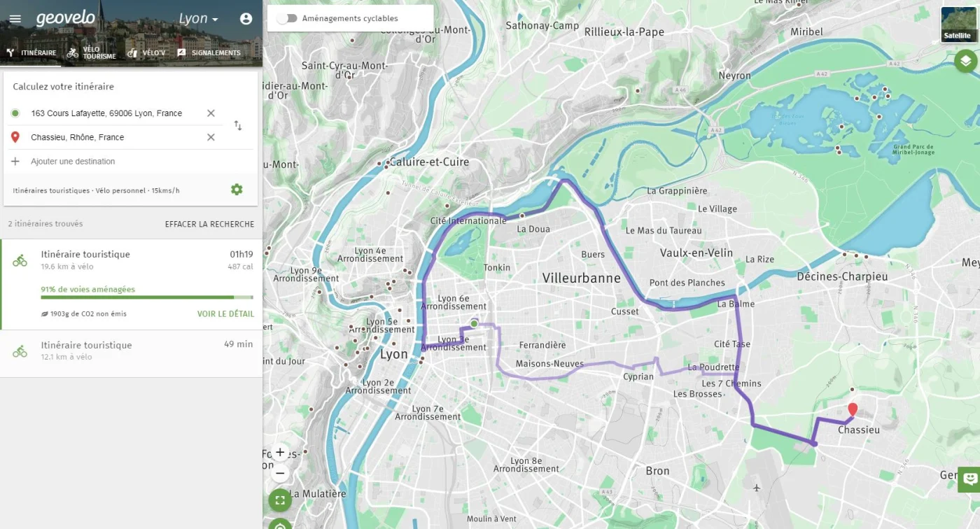Expand the Lyon city dropdown
Image resolution: width=980 pixels, height=529 pixels.
pos(199,19)
